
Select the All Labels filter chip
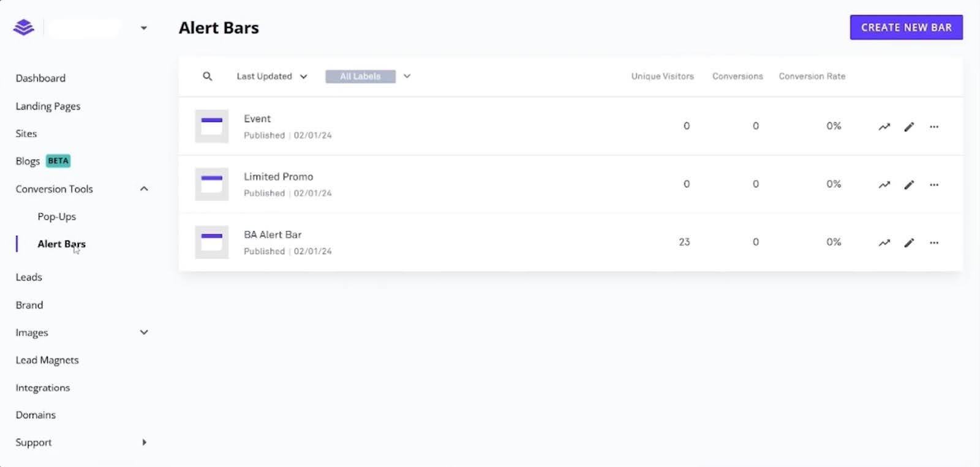click(360, 77)
